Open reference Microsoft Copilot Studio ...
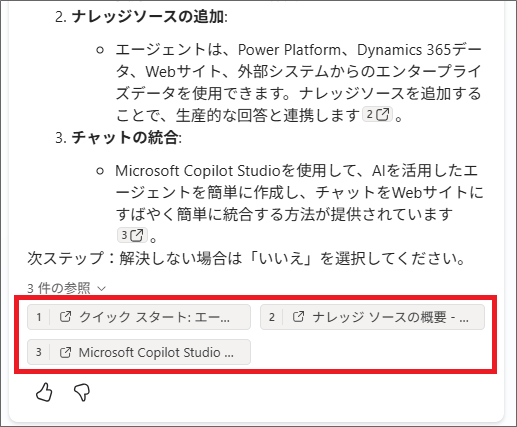Screen dimensions: 517x427 (139, 352)
